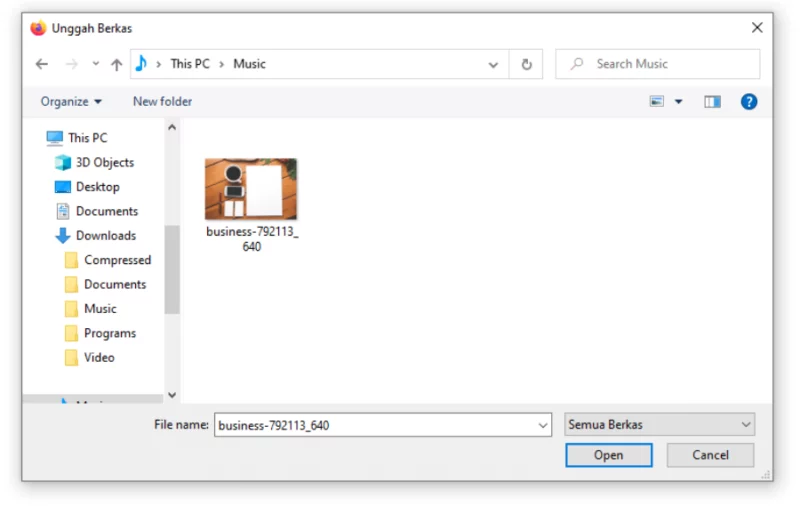
Task: Expand the view options dropdown arrow
Action: [x=678, y=102]
